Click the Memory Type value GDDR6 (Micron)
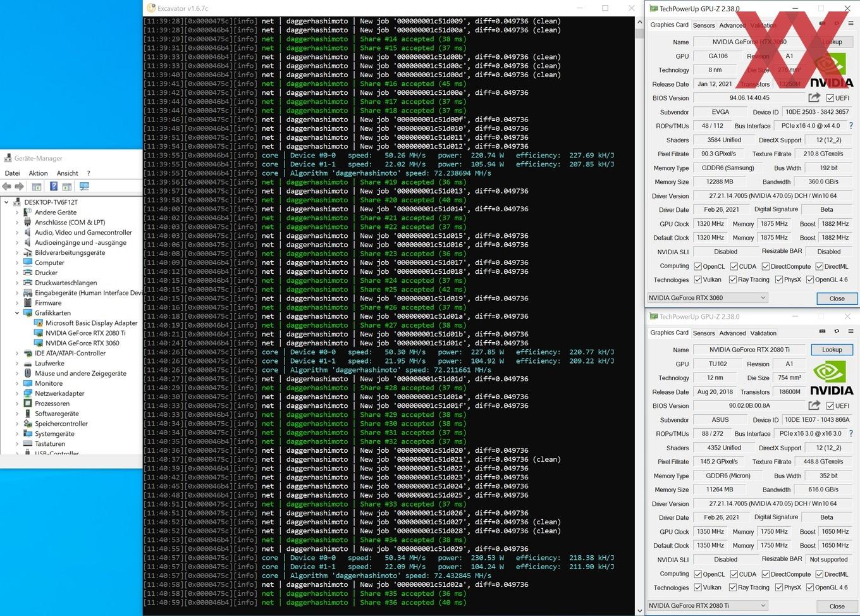The width and height of the screenshot is (860, 616). click(728, 476)
